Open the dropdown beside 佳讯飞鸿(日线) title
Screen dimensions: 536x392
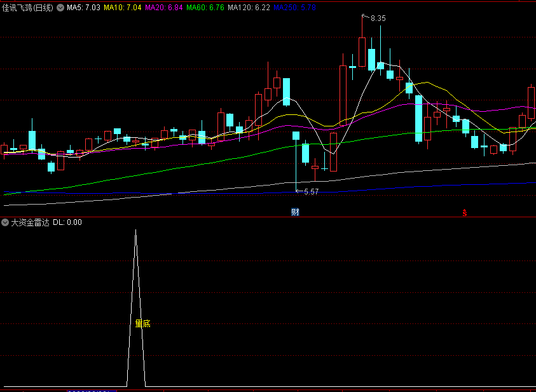60,8
